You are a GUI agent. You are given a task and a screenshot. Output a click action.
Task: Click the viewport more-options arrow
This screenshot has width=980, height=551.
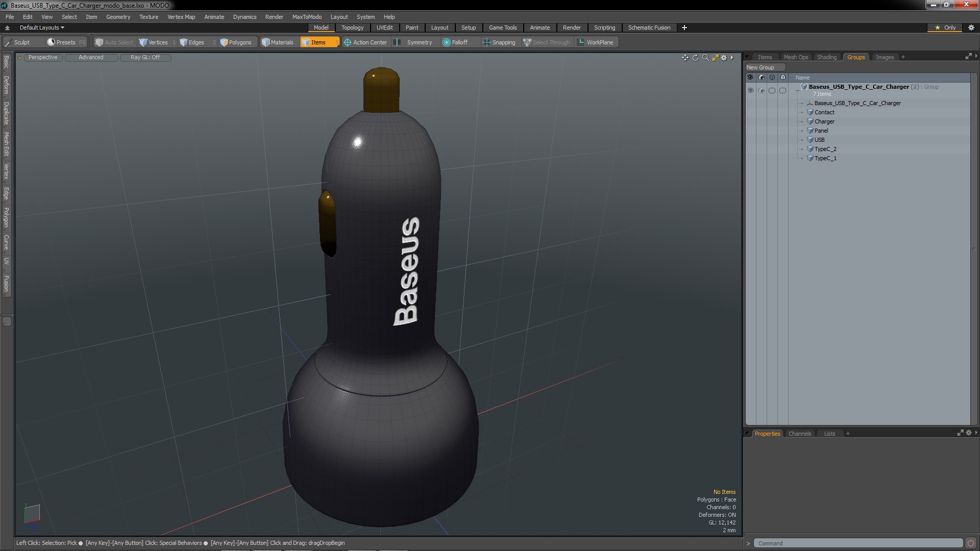(x=732, y=58)
